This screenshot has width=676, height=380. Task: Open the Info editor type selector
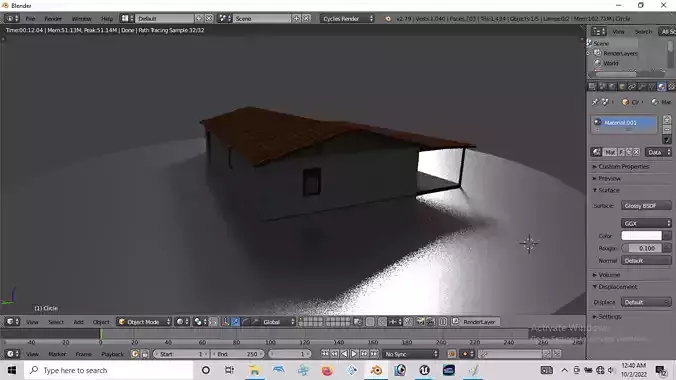click(x=11, y=19)
